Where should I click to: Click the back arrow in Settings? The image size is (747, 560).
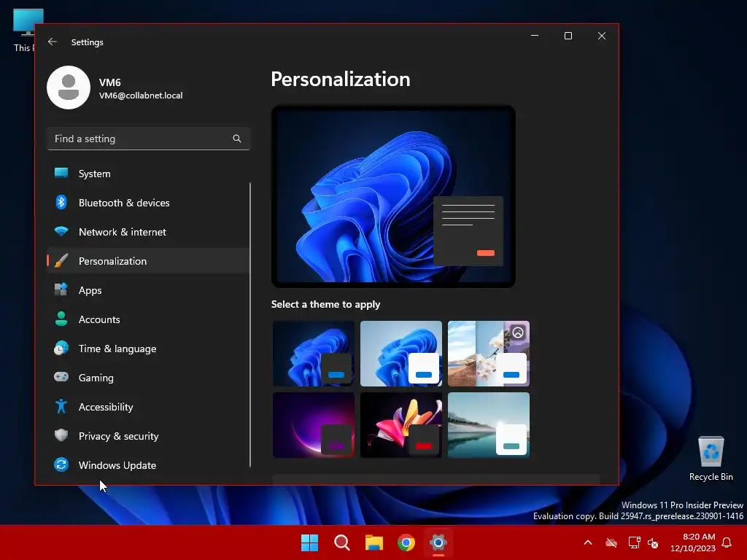pyautogui.click(x=53, y=42)
